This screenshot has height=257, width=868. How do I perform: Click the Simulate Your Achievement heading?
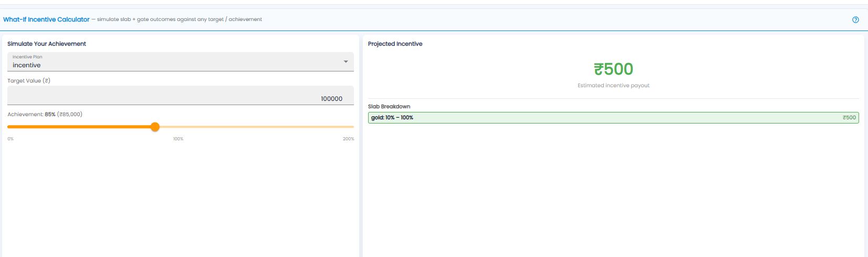47,44
